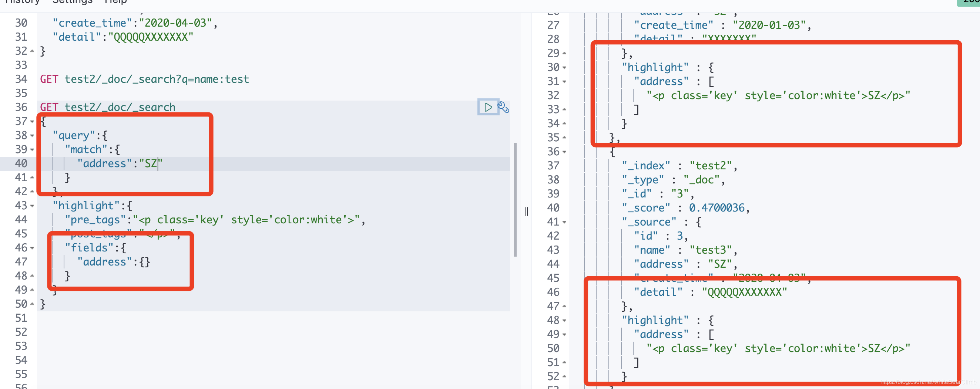Viewport: 980px width, 389px height.
Task: Collapse the request body at line 37
Action: 32,122
